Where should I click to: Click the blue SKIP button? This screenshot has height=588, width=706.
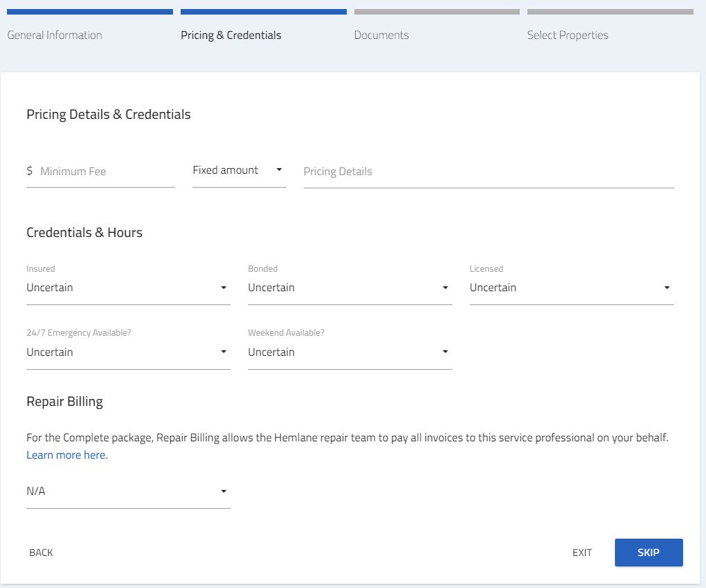(x=649, y=553)
